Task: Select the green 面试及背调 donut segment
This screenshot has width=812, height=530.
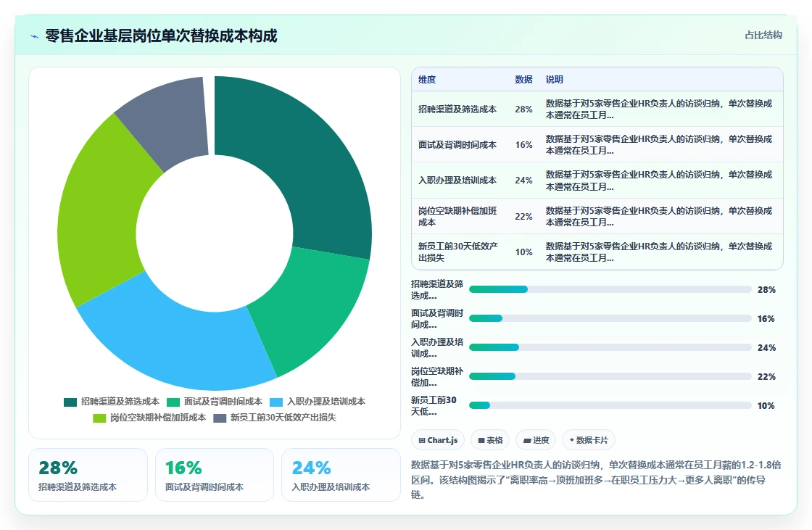Action: [312, 308]
